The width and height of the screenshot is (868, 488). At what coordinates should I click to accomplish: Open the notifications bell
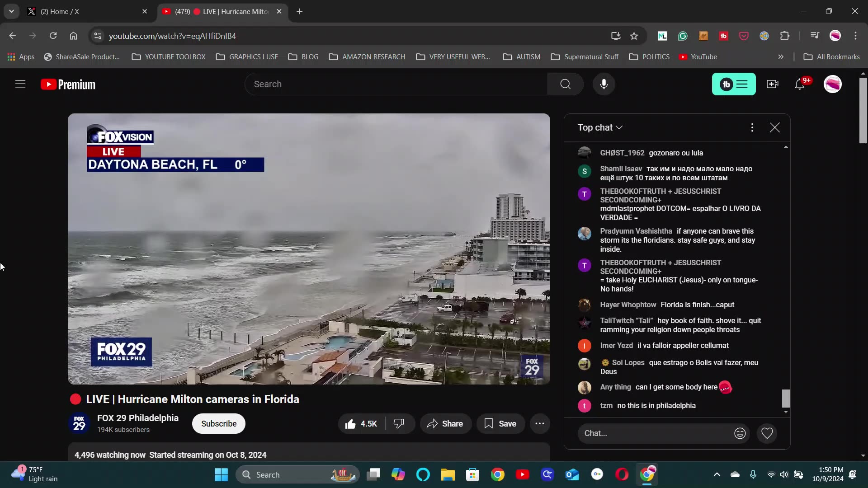click(x=800, y=84)
